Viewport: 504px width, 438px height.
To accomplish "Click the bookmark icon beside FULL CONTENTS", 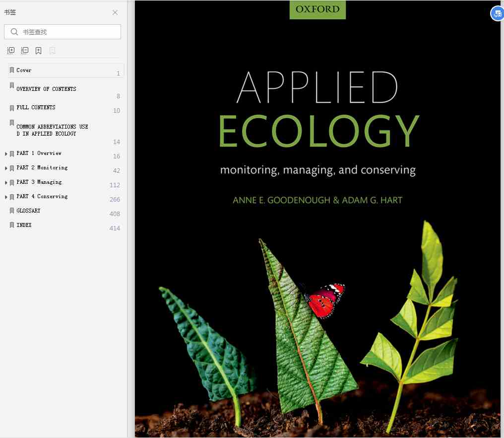I will (x=12, y=108).
